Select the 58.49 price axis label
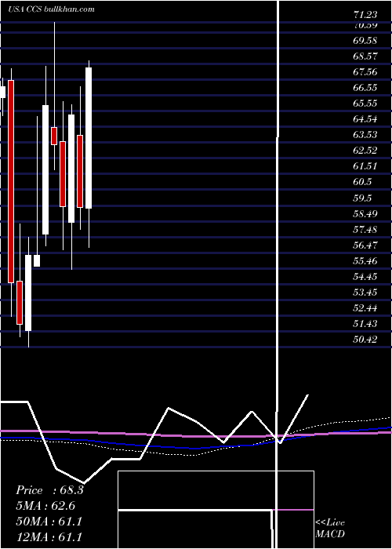Screen dimensions: 392x549 (365, 214)
